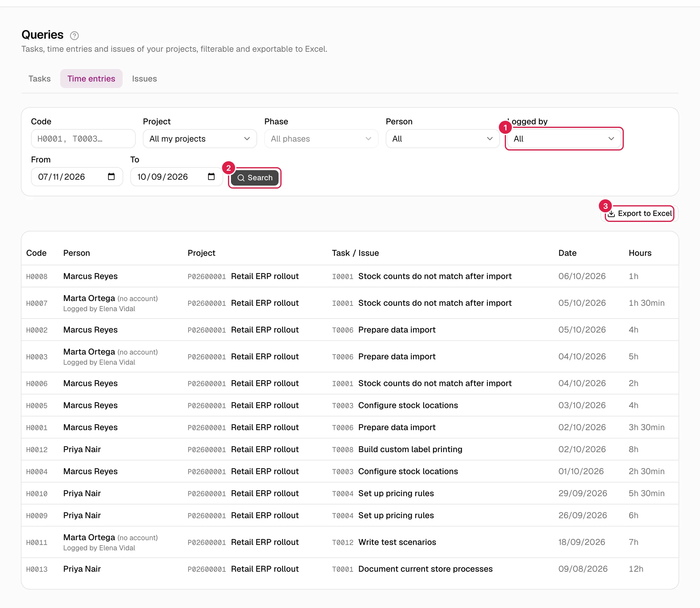
Task: Select time entry code H0007
Action: (37, 303)
